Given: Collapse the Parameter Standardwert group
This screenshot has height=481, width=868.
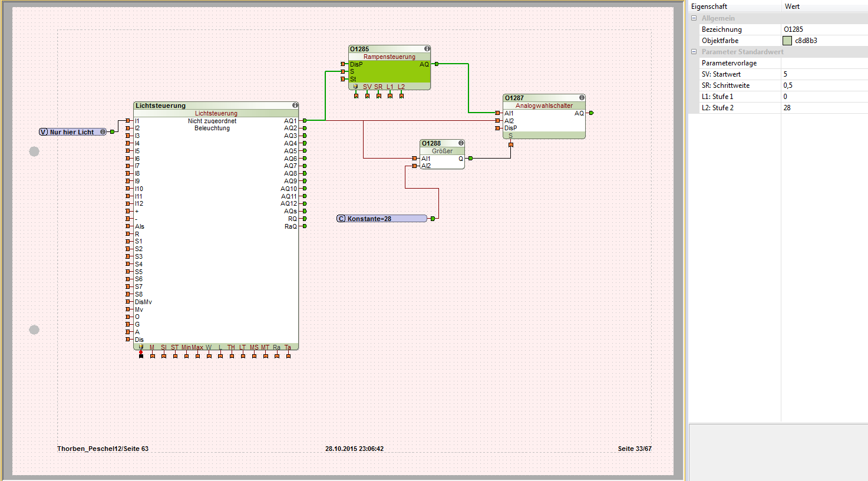Looking at the screenshot, I should point(694,52).
